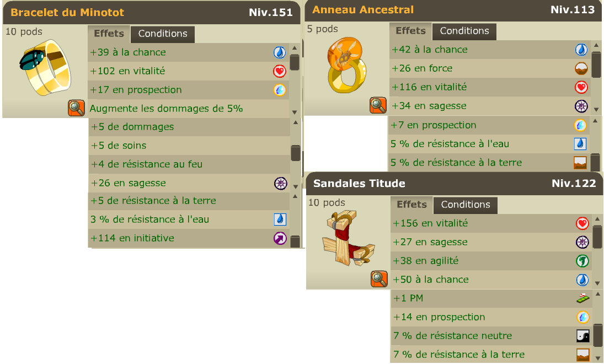Click magnifier icon under Anneau Ancestral ring
604x364 pixels.
pos(378,105)
